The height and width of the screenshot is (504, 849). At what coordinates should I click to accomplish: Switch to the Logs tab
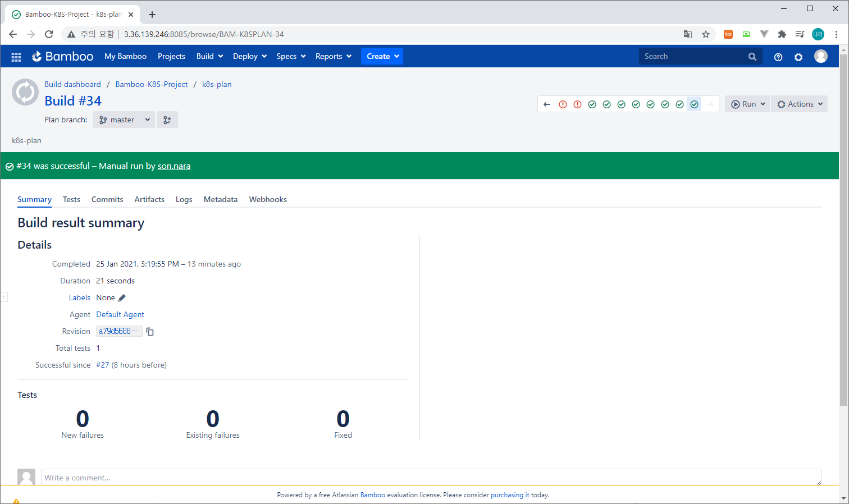point(184,199)
